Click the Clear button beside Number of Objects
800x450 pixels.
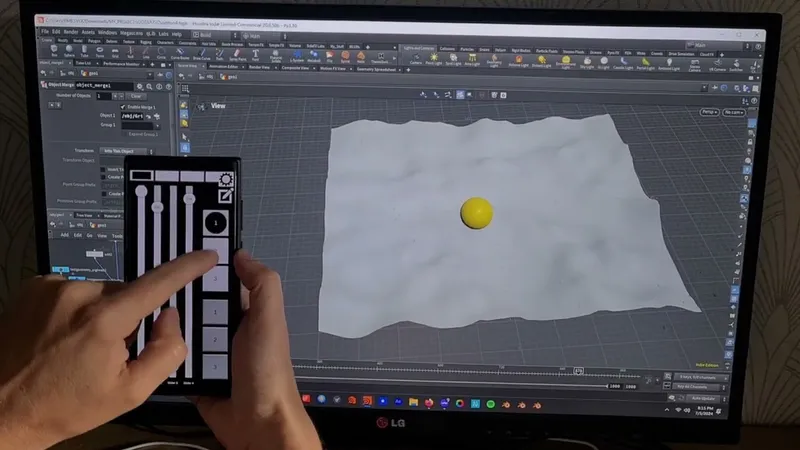pos(136,96)
